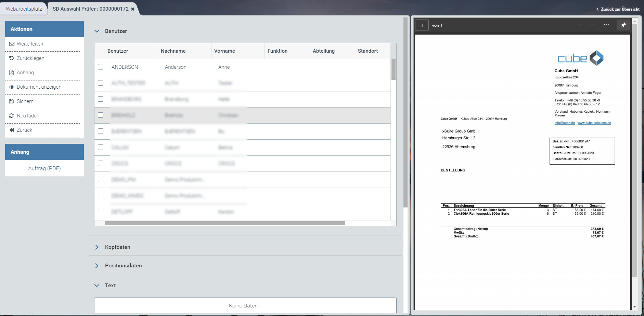Go back via Zurück zur Übersicht
This screenshot has width=644, height=316.
click(x=618, y=9)
